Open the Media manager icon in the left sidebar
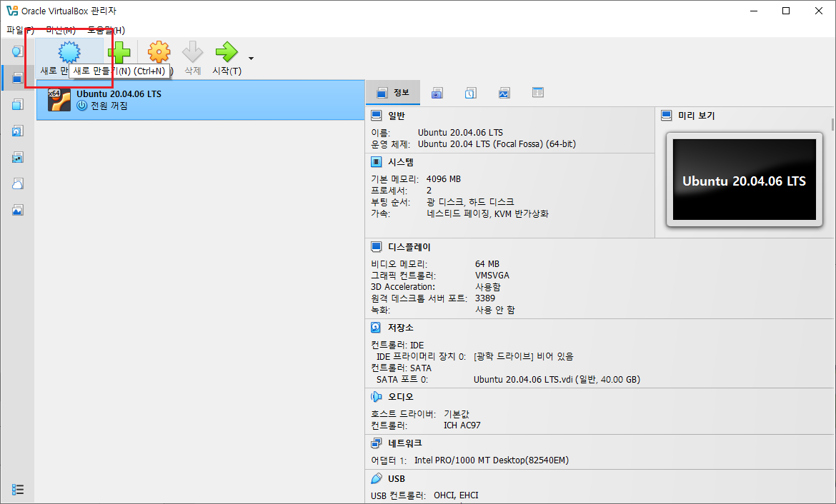The image size is (836, 504). (18, 131)
